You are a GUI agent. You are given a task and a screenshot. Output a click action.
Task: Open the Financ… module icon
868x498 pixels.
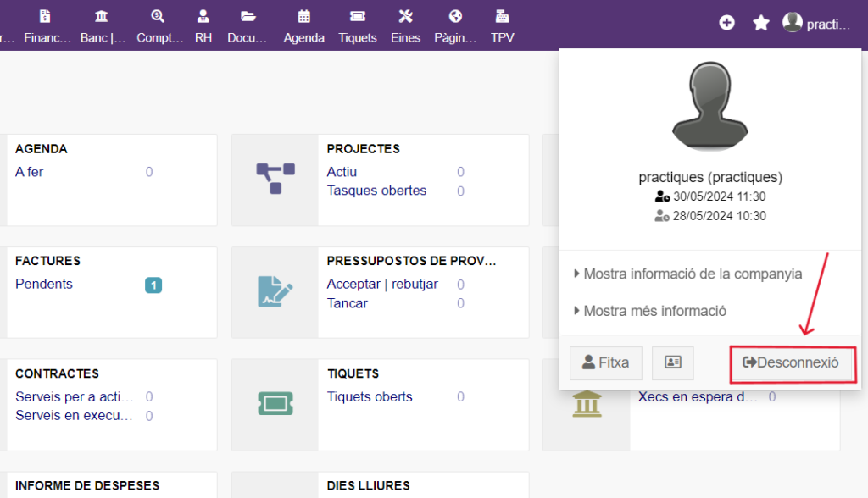(x=46, y=17)
